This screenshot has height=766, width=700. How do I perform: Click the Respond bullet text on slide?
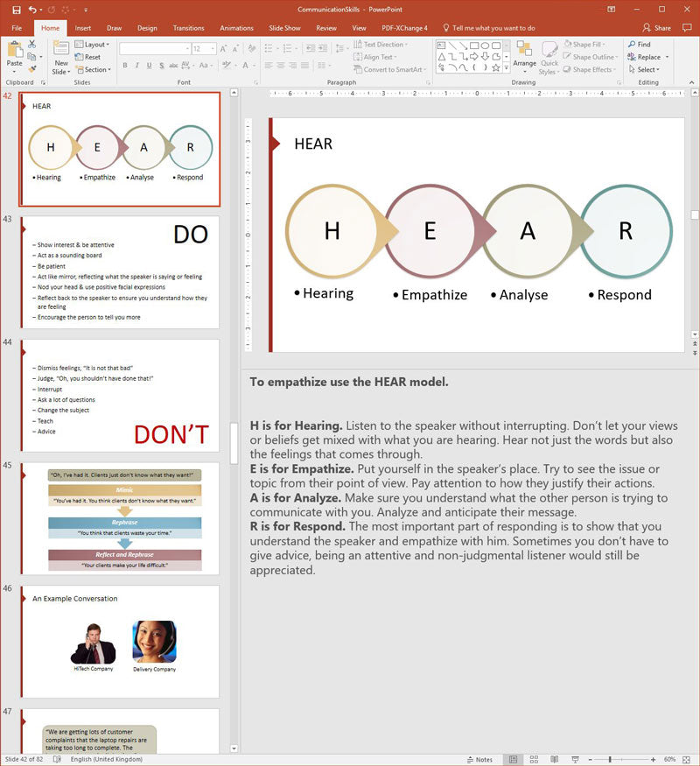625,294
